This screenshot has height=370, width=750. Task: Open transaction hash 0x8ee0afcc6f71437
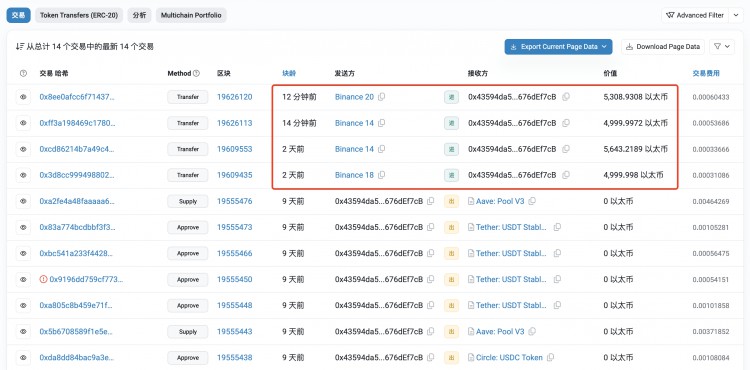point(77,97)
